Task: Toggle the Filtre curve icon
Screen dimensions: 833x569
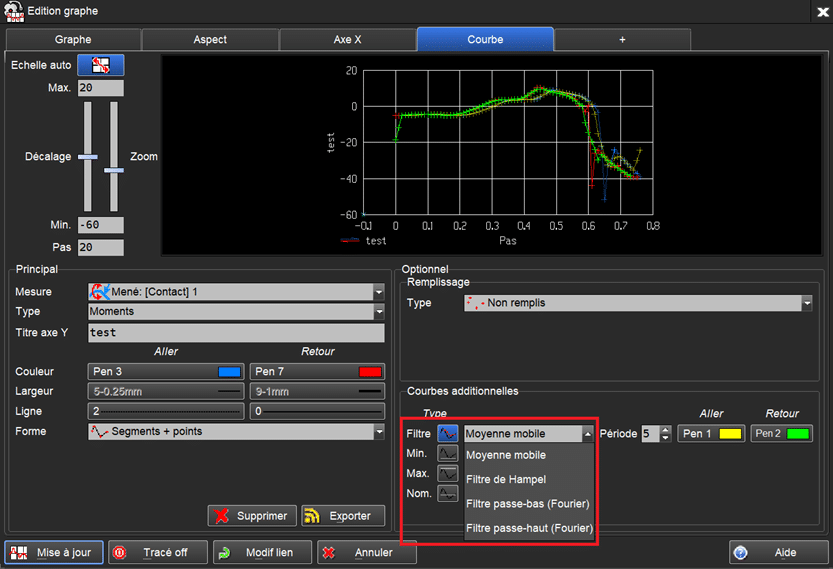Action: (x=448, y=434)
